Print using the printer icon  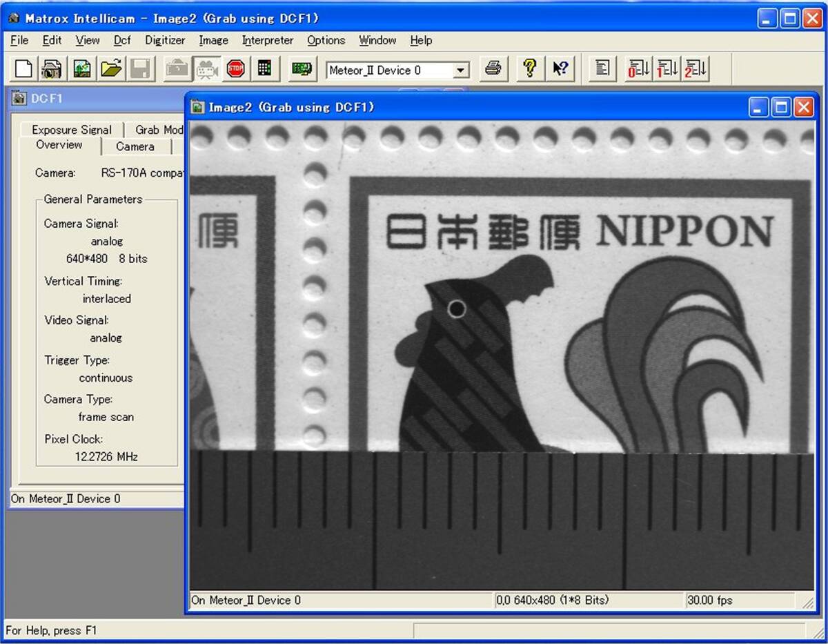point(493,69)
